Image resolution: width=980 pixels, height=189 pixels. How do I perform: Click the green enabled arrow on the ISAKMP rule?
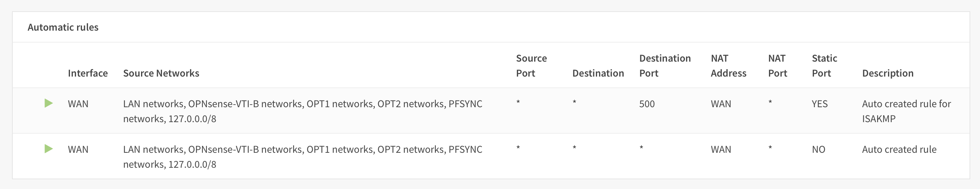click(x=48, y=103)
